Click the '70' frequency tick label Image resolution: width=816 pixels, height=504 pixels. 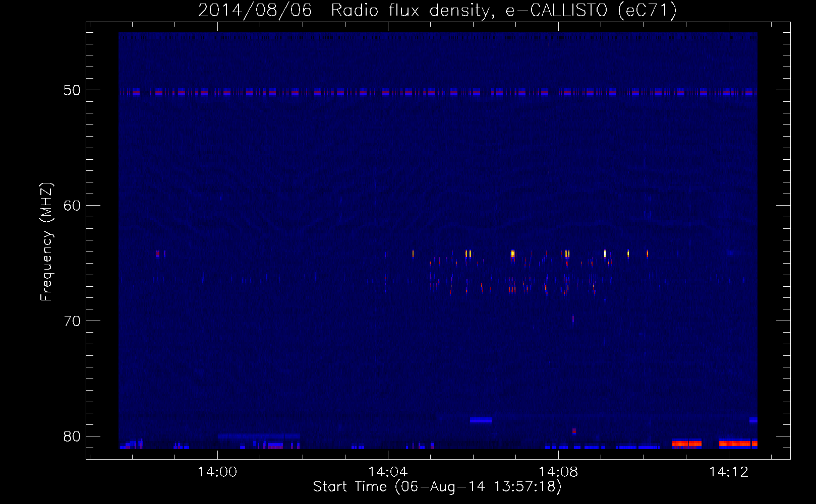(72, 321)
